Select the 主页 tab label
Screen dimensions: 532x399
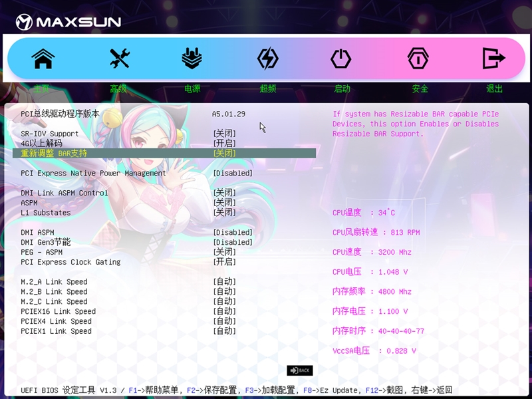click(42, 89)
